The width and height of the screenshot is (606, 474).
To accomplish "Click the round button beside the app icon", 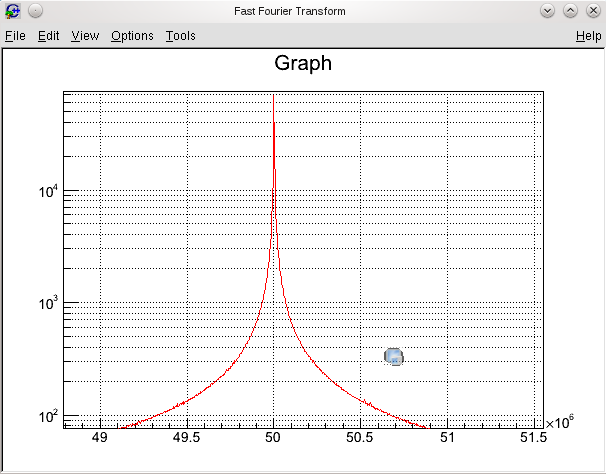I will pos(35,11).
